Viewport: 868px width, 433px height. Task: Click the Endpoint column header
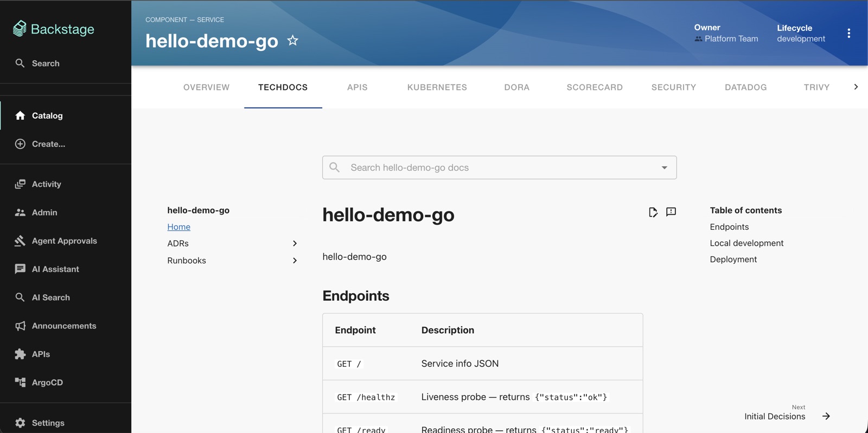pyautogui.click(x=355, y=330)
